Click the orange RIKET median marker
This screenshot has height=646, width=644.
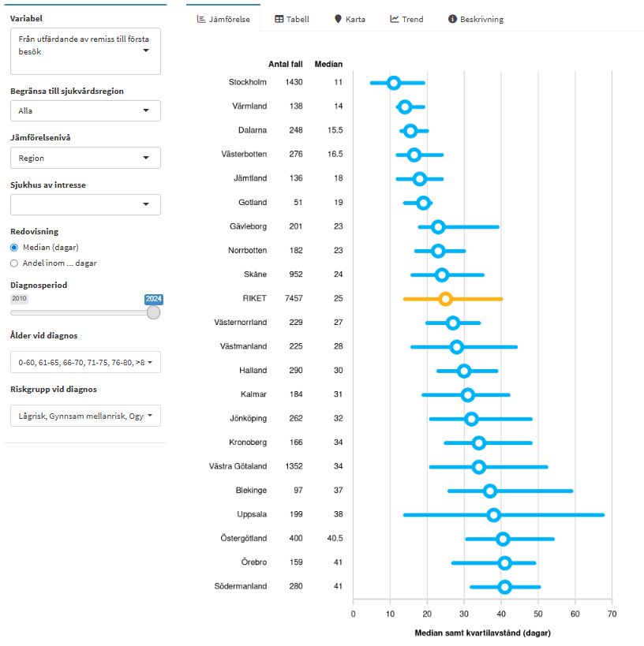coord(445,299)
